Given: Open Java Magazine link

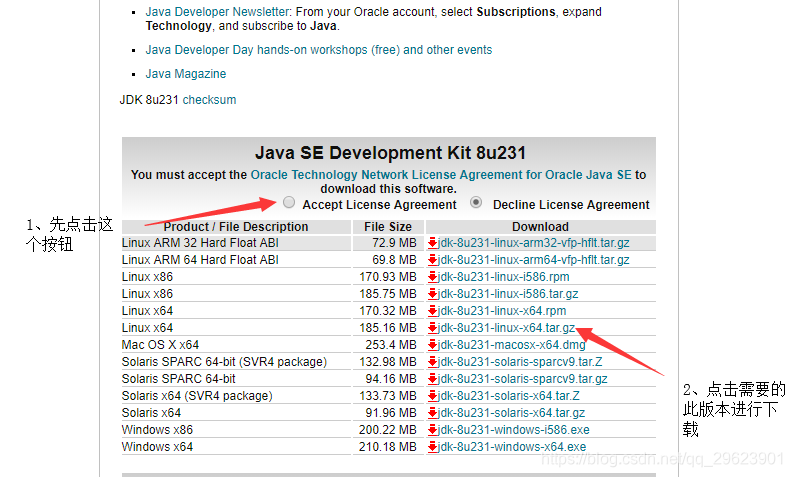Looking at the screenshot, I should click(186, 74).
